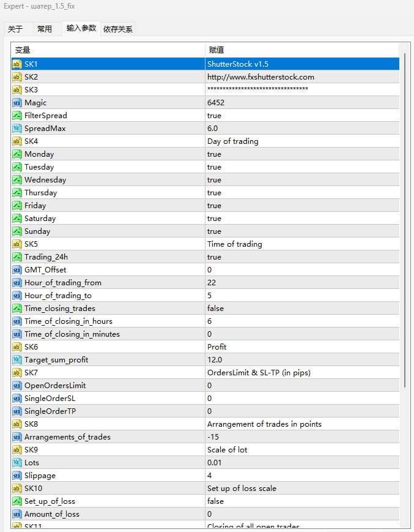414x532 pixels.
Task: Click the string icon beside SK1
Action: point(17,64)
